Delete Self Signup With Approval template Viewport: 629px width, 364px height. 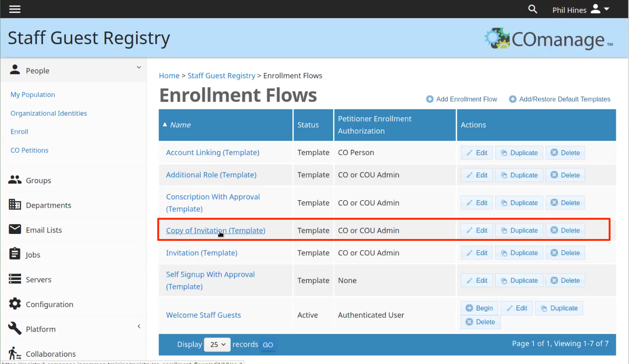pyautogui.click(x=565, y=280)
